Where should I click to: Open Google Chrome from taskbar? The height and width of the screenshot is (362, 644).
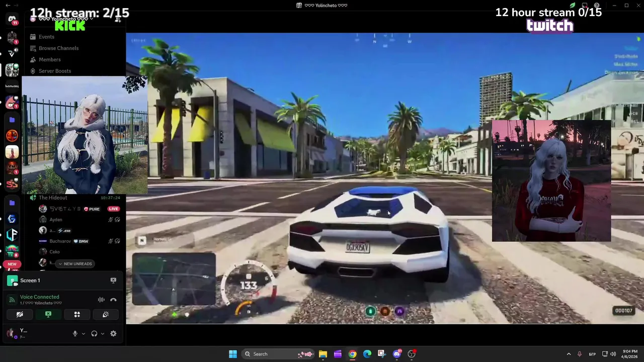(353, 354)
